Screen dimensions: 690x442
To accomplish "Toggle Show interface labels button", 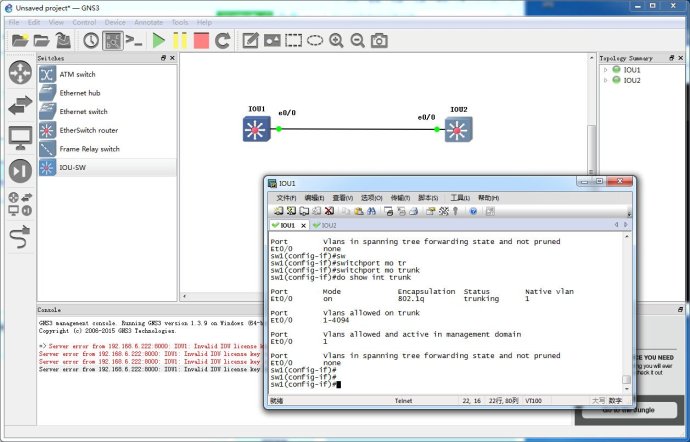I will tap(113, 41).
